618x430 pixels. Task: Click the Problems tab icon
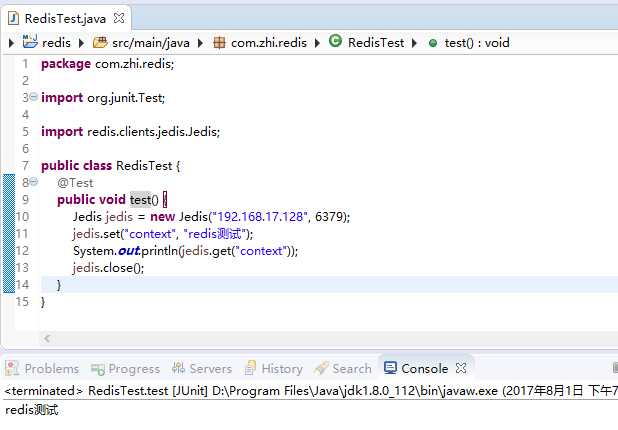point(12,368)
